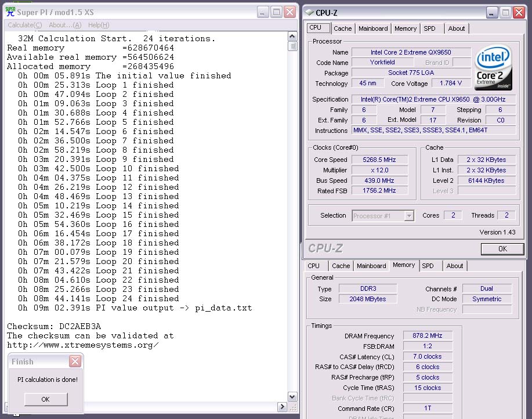Open About tab in lower CPU-Z window

coord(455,266)
